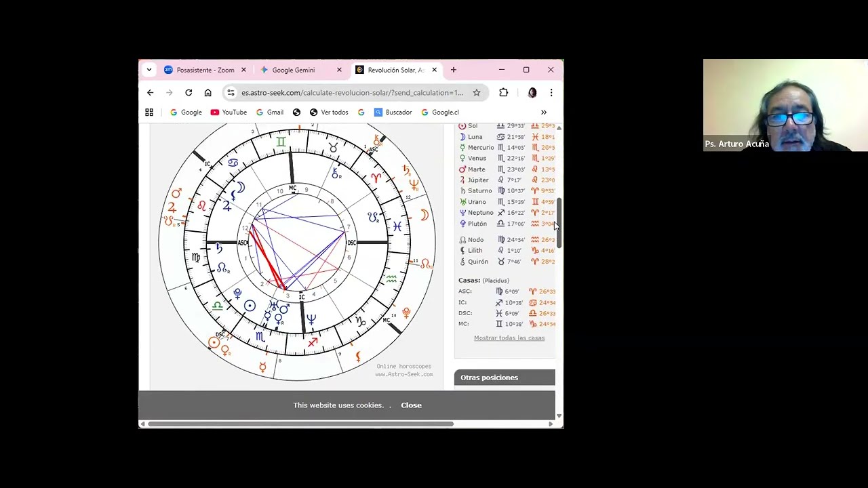Screen dimensions: 868x488
Task: Click the address bar URL field
Action: [352, 93]
